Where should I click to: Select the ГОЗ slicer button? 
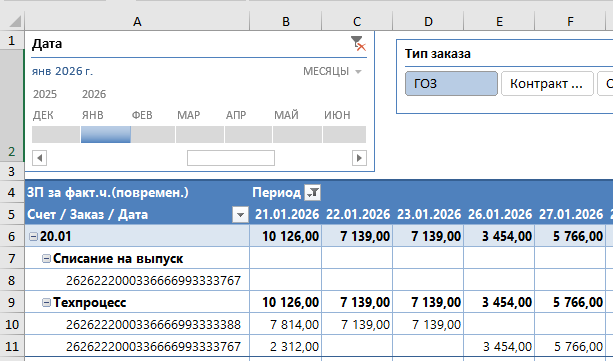click(x=451, y=83)
